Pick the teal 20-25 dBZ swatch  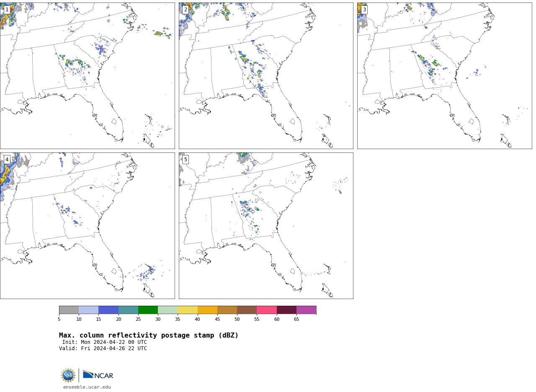(128, 310)
